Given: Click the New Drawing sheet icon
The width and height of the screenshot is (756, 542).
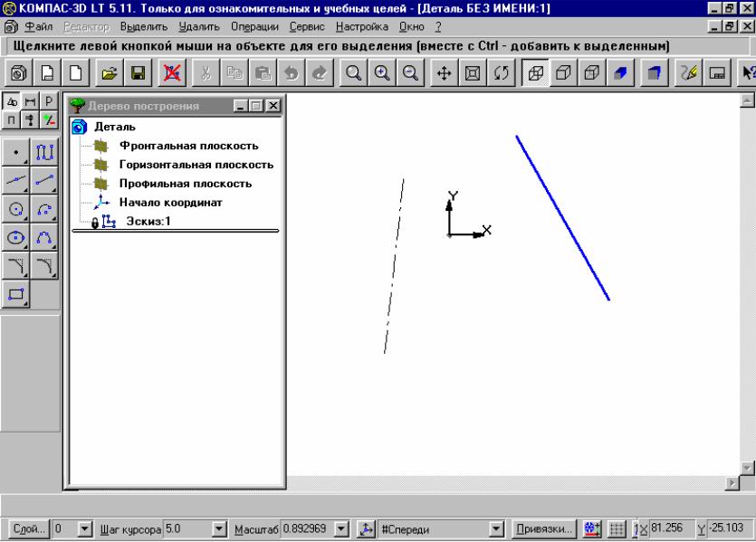Looking at the screenshot, I should click(47, 73).
